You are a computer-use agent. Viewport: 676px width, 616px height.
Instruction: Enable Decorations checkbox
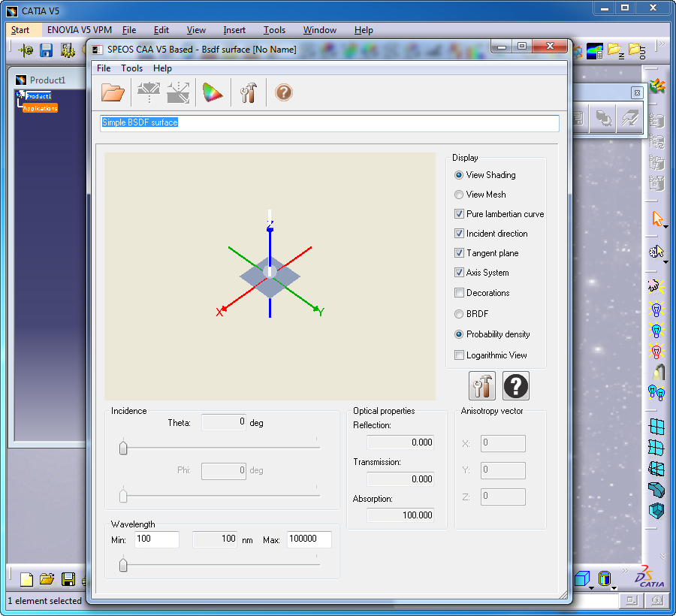459,293
